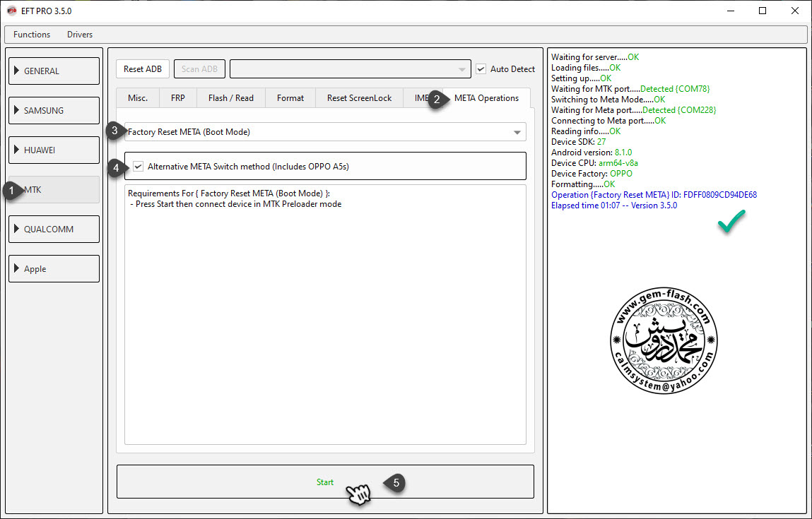Click the Scan ADB button
Viewport: 812px width, 519px height.
pos(199,68)
